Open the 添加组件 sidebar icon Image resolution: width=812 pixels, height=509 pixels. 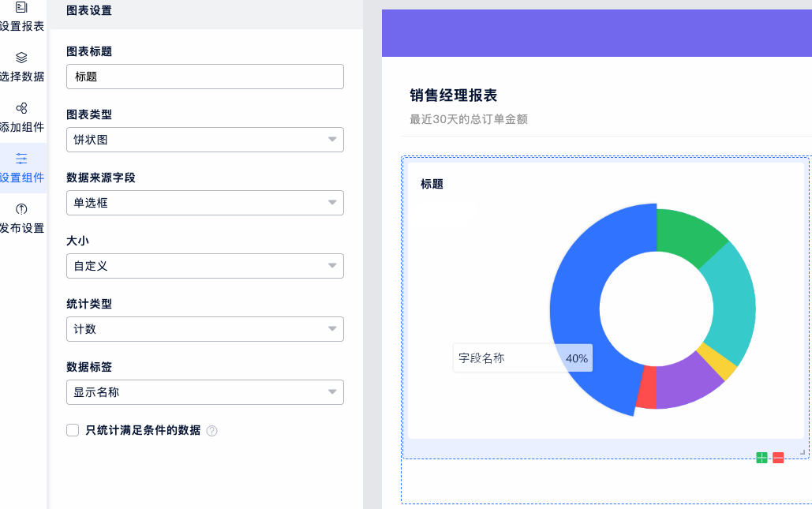pyautogui.click(x=21, y=108)
